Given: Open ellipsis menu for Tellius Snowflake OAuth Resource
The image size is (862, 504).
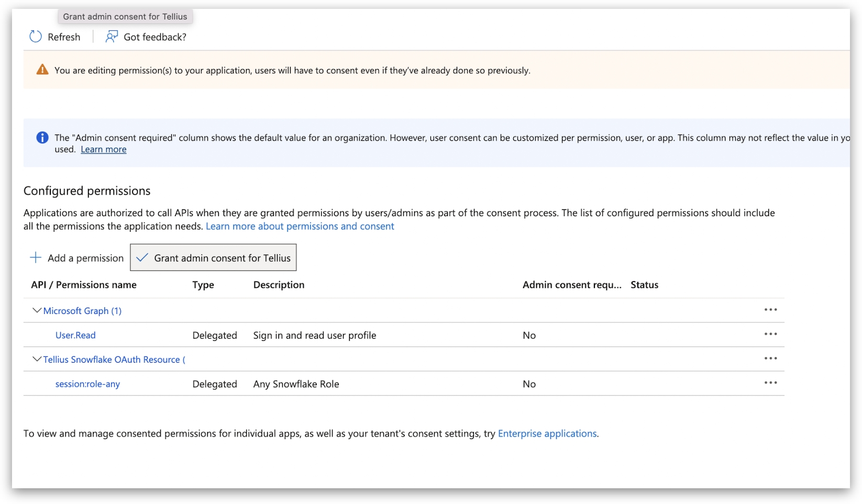Looking at the screenshot, I should tap(770, 359).
